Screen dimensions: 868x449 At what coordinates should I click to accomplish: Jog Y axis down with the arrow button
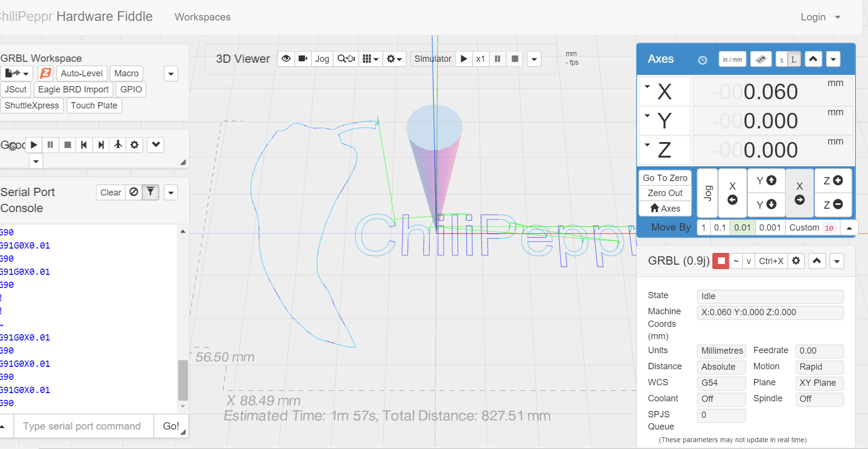coord(766,204)
